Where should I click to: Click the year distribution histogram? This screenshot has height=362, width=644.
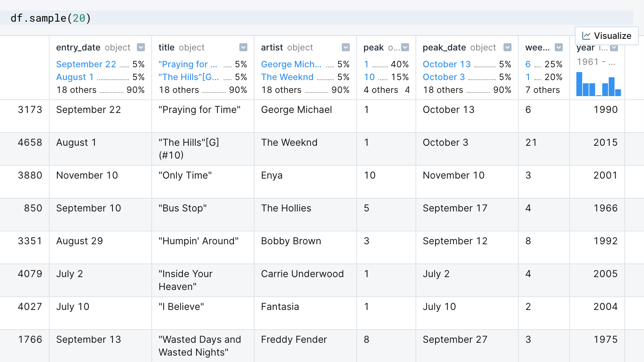598,84
